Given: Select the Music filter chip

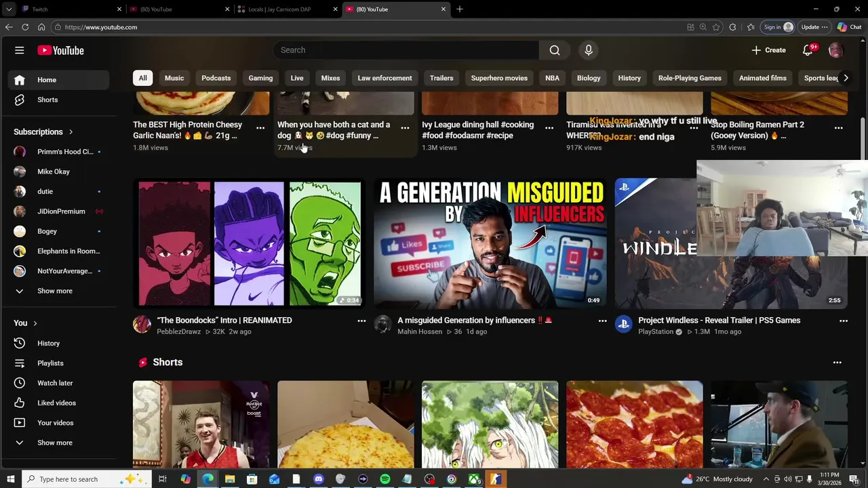Looking at the screenshot, I should (174, 78).
